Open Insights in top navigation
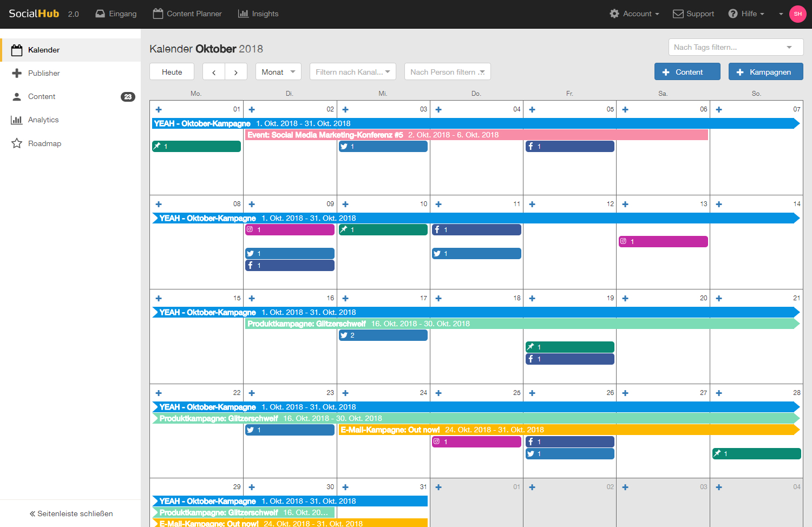 258,14
